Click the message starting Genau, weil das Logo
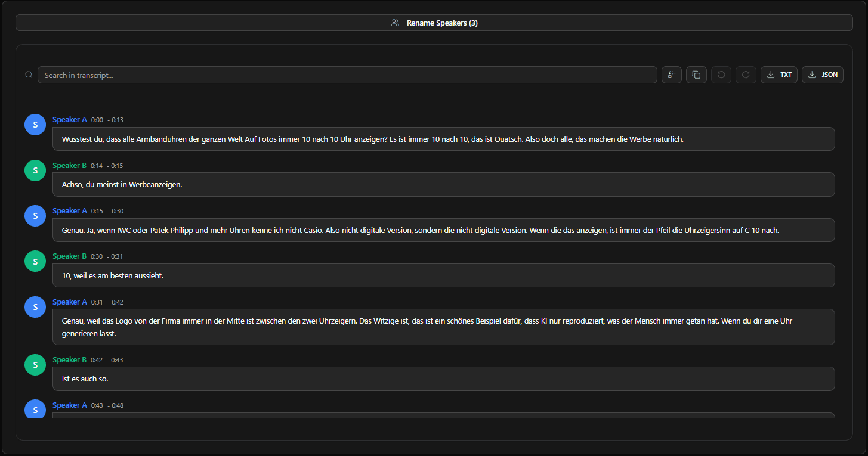 coord(443,327)
